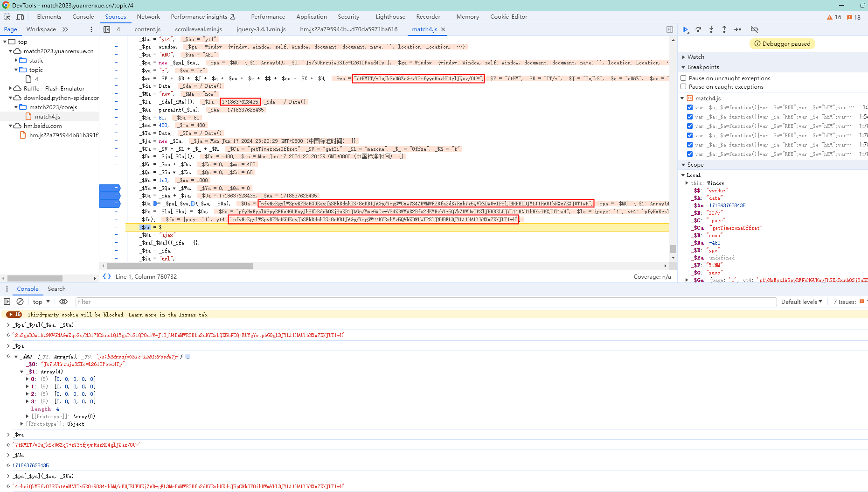This screenshot has height=492, width=868.
Task: Click the inspect element selector icon
Action: 7,17
